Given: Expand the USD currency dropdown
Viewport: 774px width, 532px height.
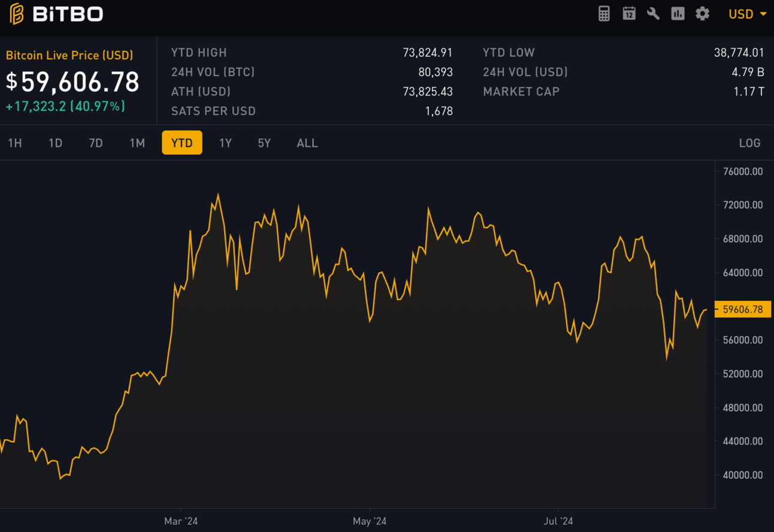Looking at the screenshot, I should click(x=747, y=14).
